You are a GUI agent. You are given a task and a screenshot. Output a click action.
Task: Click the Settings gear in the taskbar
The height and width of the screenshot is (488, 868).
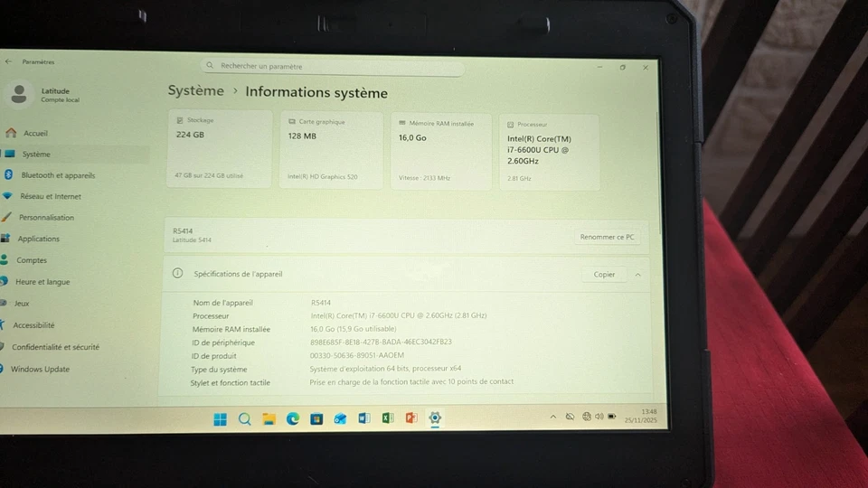[435, 418]
